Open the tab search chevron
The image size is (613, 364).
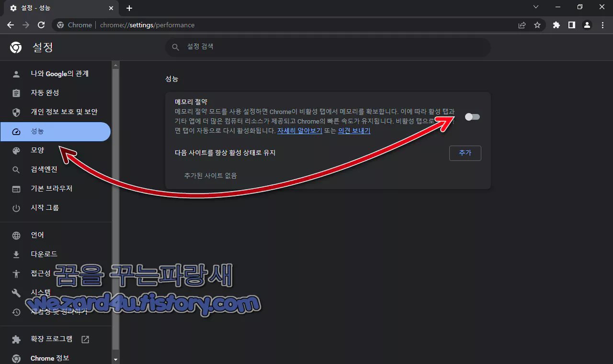pos(536,7)
